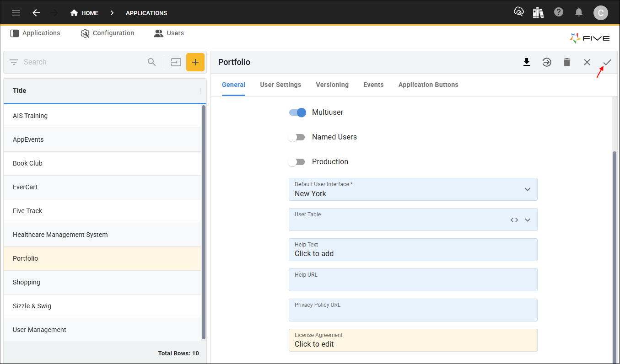Click the yellow plus add button
Screen dimensions: 620x364
click(195, 62)
